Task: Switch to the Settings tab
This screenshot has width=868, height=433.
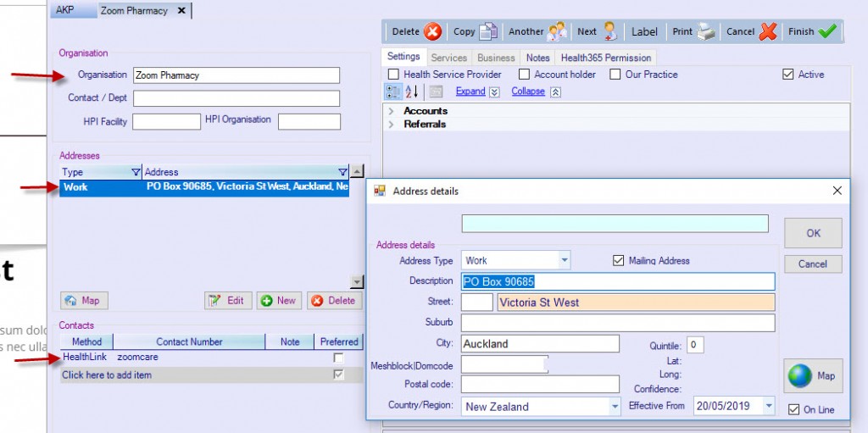Action: point(403,57)
